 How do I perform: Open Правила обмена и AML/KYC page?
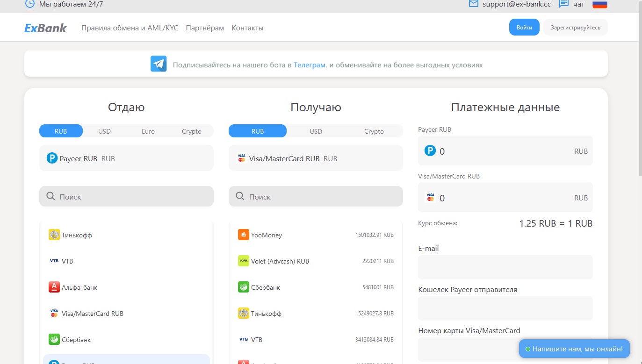[x=130, y=28]
